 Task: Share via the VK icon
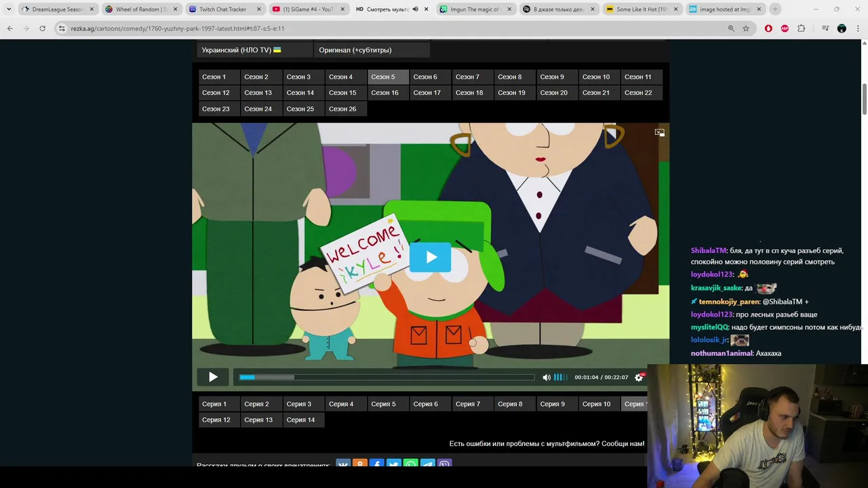pos(343,465)
